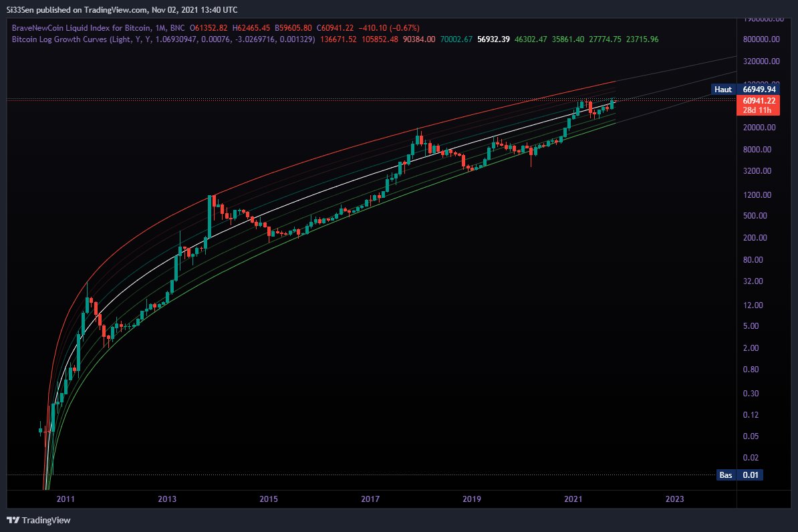This screenshot has width=798, height=532.
Task: Click the current price label 60941.22
Action: (x=759, y=101)
